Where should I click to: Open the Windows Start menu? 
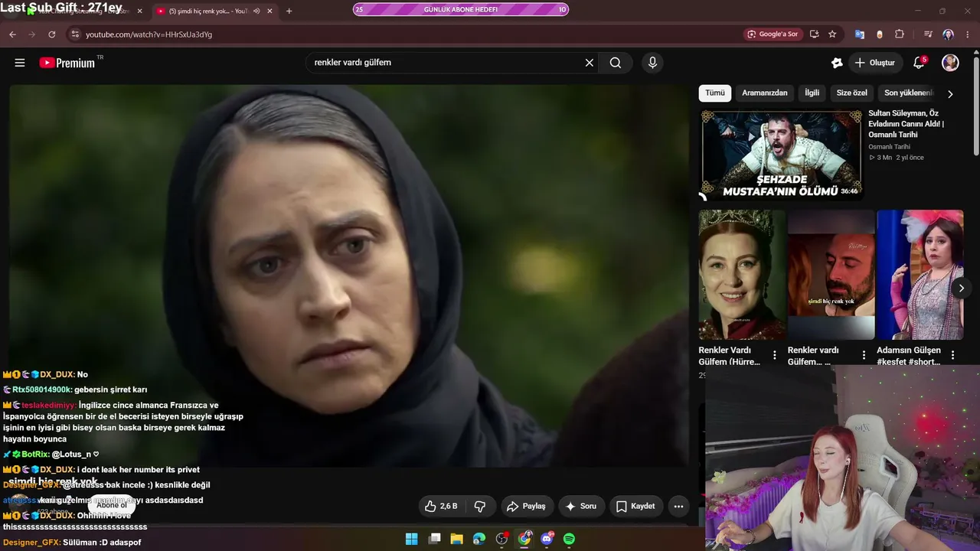[x=412, y=539]
